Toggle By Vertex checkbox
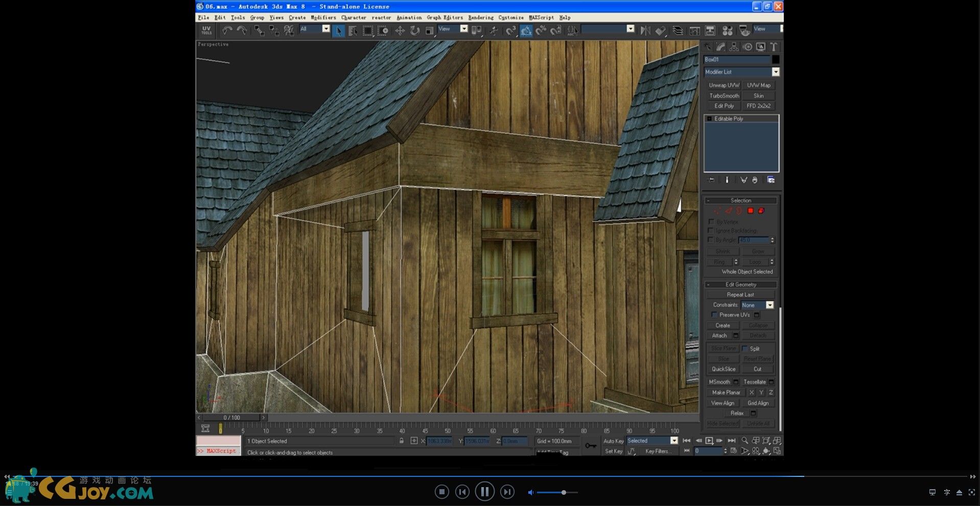The width and height of the screenshot is (980, 506). coord(711,222)
